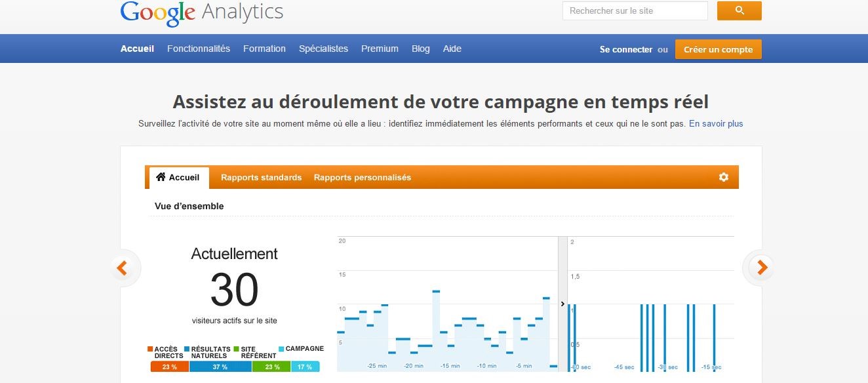Click the RÉSULTATS NATURELS legend label
The image size is (868, 383).
point(211,352)
